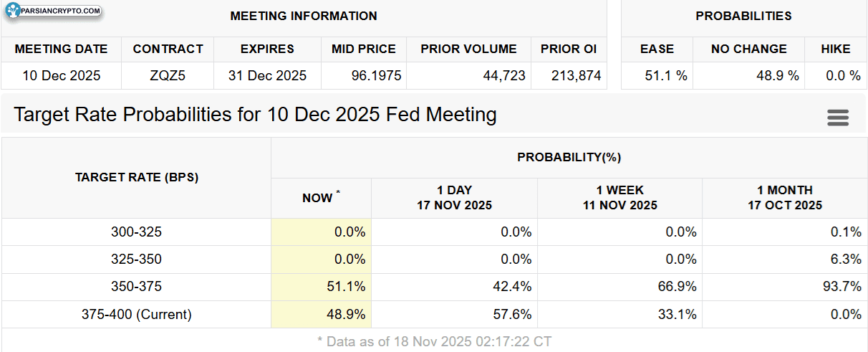
Task: Click the 1 WEEK 11 NOV 2025 header
Action: point(619,198)
